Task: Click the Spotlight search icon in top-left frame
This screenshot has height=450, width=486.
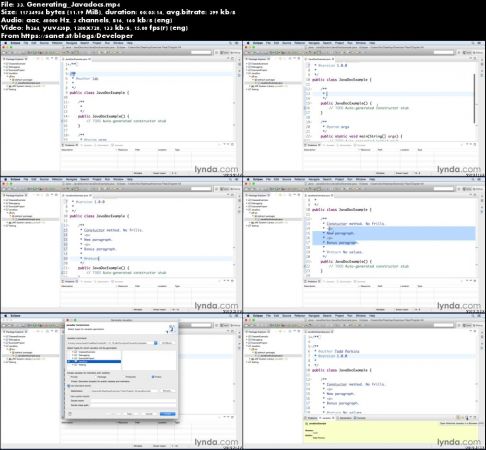Action: coord(230,43)
